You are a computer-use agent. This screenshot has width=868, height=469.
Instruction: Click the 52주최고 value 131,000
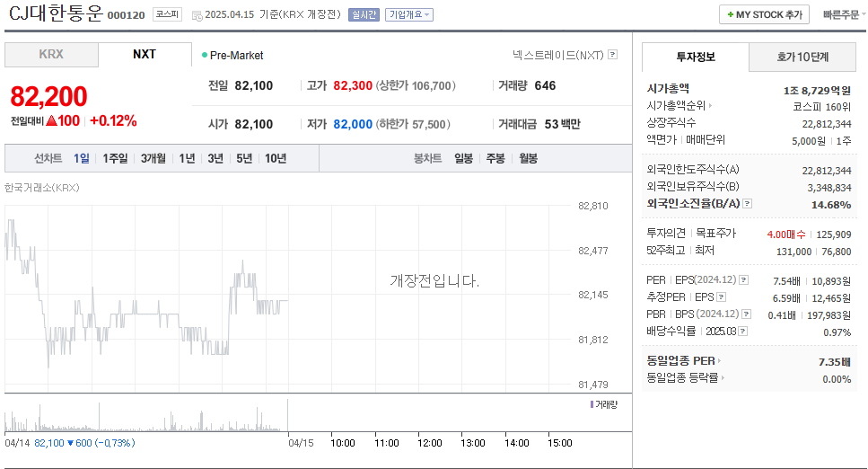coord(793,252)
